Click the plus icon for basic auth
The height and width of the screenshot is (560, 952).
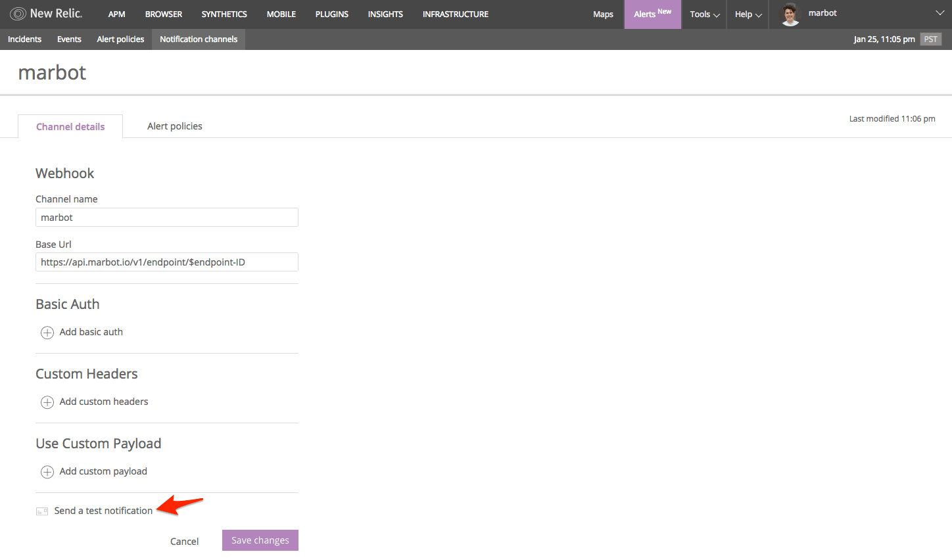point(47,333)
